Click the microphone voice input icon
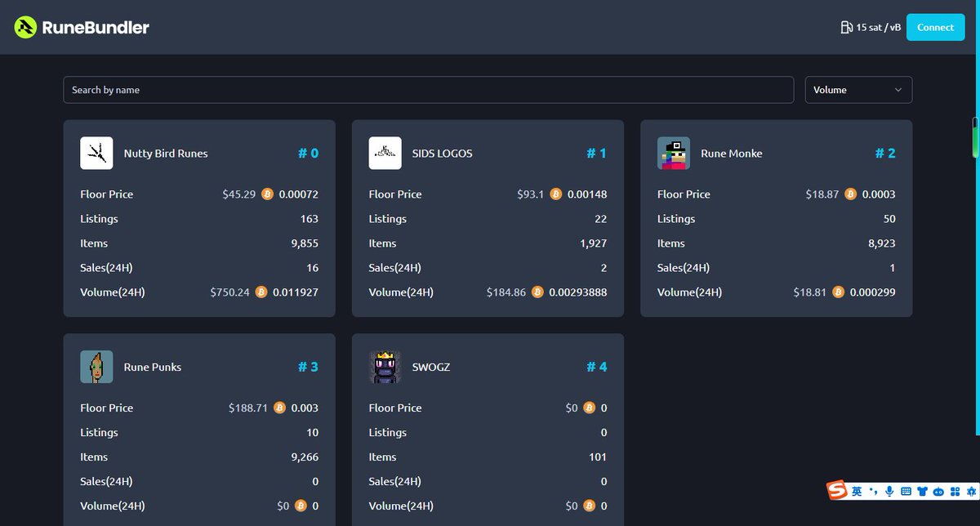This screenshot has width=980, height=526. [x=889, y=492]
